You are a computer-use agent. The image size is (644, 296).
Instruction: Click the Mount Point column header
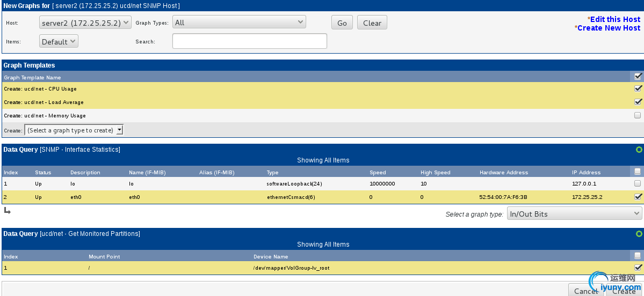[104, 257]
